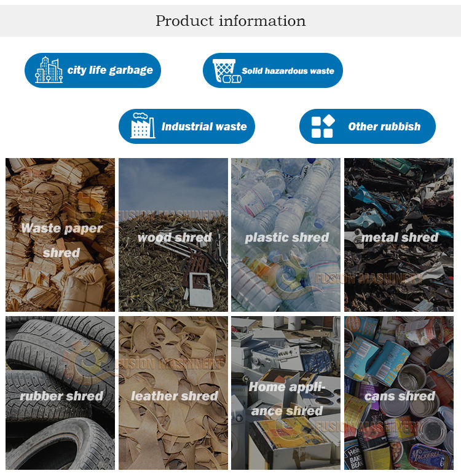This screenshot has height=476, width=461.
Task: Select the Solid hazardous waste button
Action: tap(273, 71)
